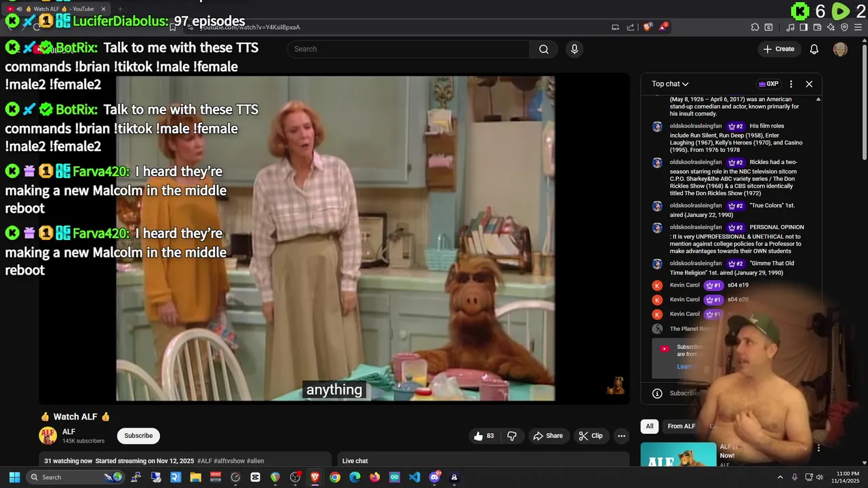Screen dimensions: 868x488
Task: Activate voice search microphone on YouTube
Action: [574, 49]
